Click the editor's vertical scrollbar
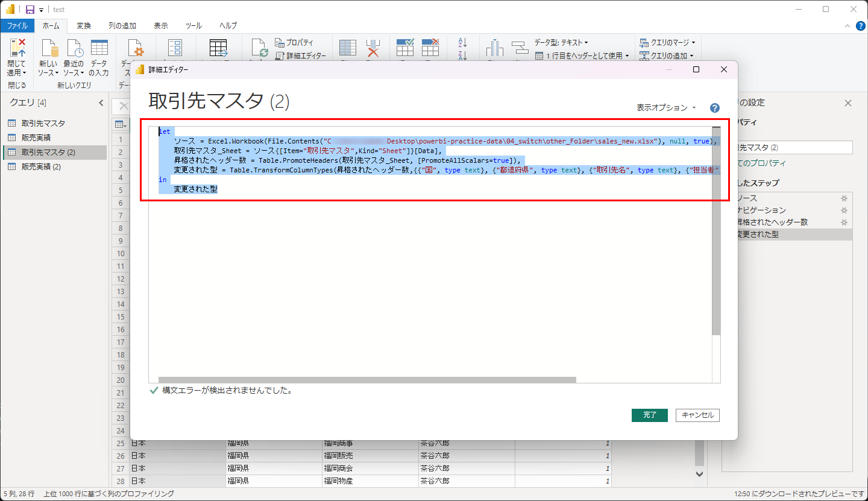The image size is (868, 501). (716, 231)
